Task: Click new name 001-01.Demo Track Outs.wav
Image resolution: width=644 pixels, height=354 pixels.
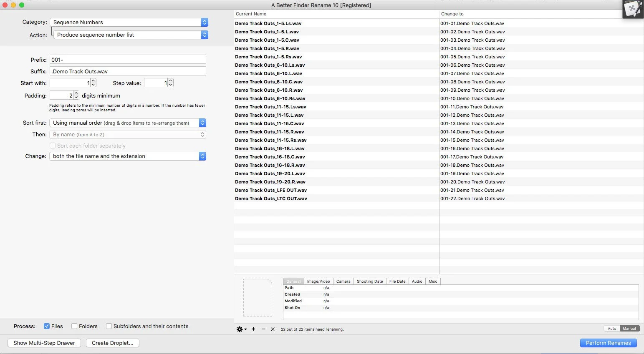Action: (472, 23)
